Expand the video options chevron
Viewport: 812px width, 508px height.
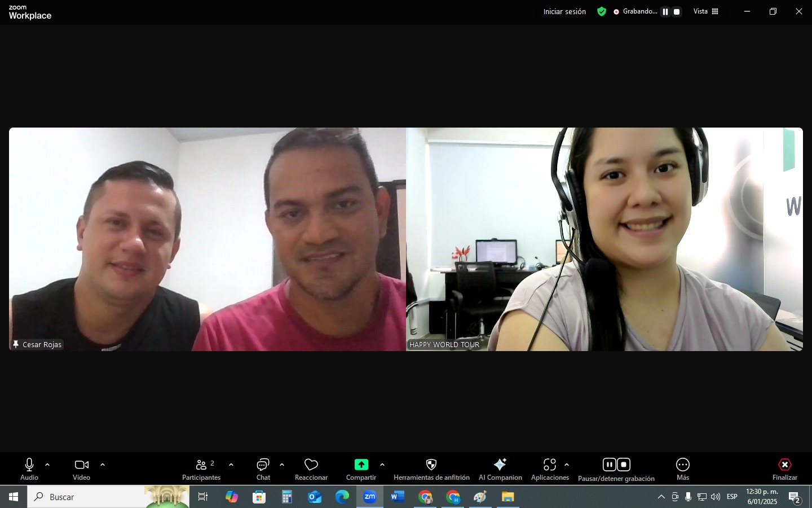103,465
